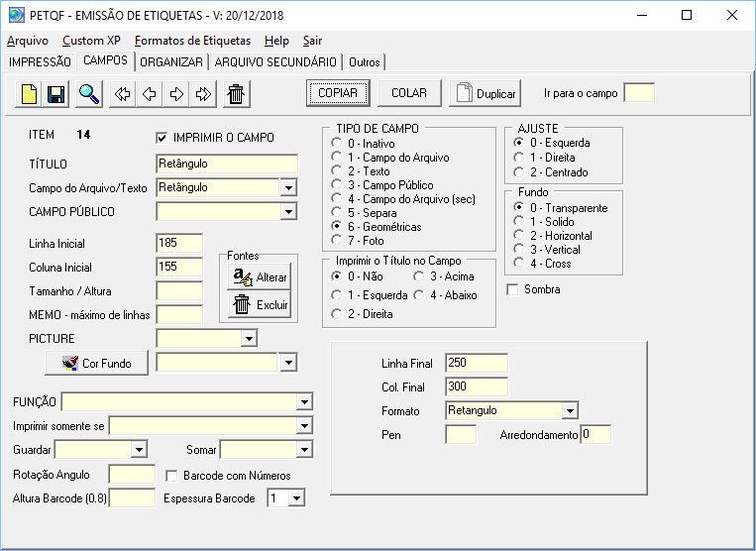The height and width of the screenshot is (551, 756).
Task: Expand the PICTURE dropdown
Action: 249,338
